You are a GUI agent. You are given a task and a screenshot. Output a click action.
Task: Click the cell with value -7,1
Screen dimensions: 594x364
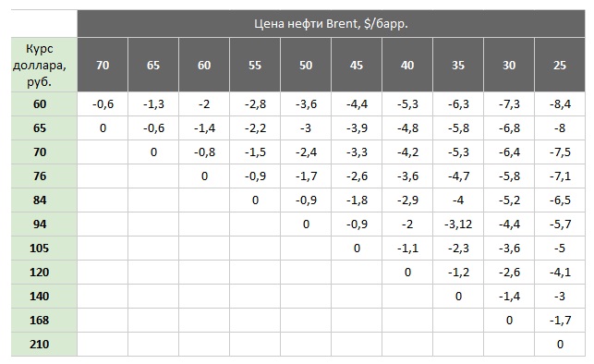[x=560, y=176]
